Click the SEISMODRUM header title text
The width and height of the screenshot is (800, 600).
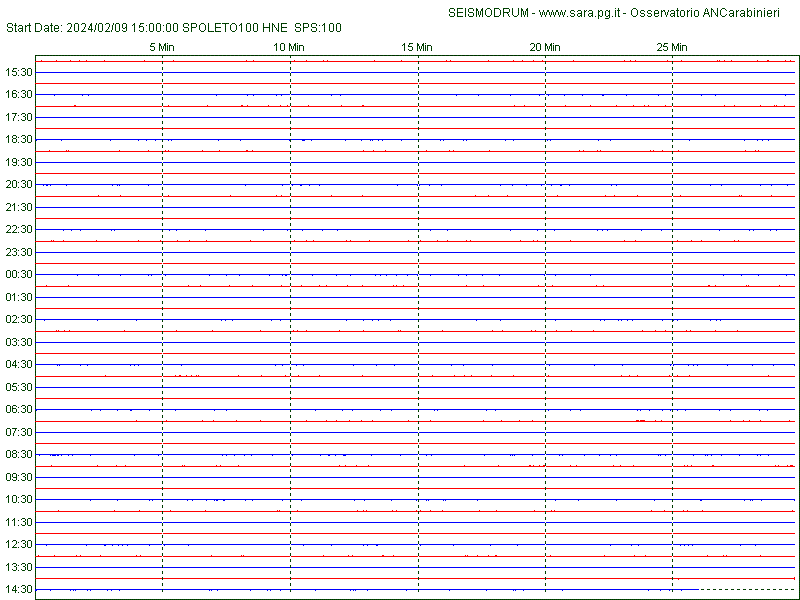click(x=614, y=13)
